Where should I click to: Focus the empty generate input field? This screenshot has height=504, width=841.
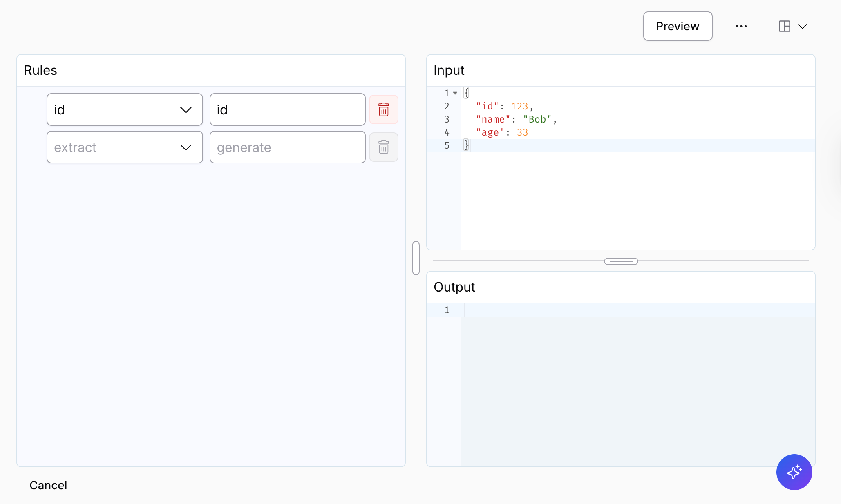coord(287,147)
